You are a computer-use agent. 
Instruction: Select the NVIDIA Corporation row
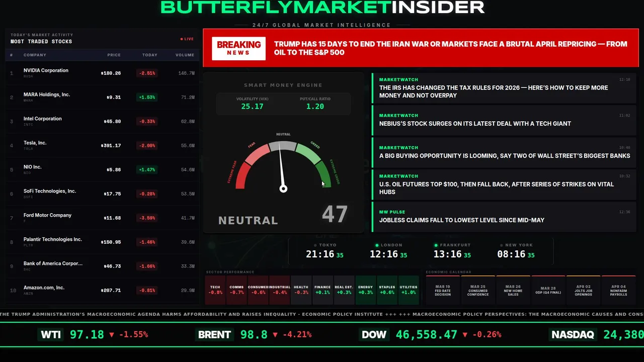(103, 73)
